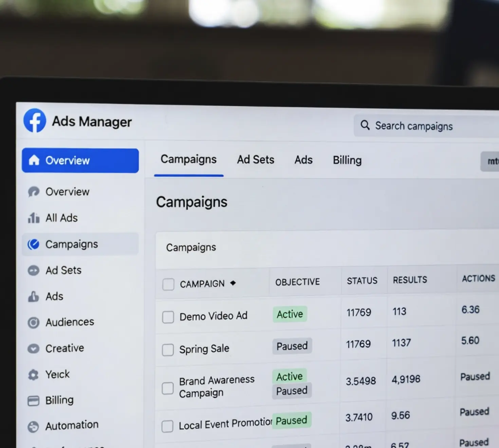The image size is (499, 448).
Task: Click the Facebook logo icon
Action: (x=35, y=120)
